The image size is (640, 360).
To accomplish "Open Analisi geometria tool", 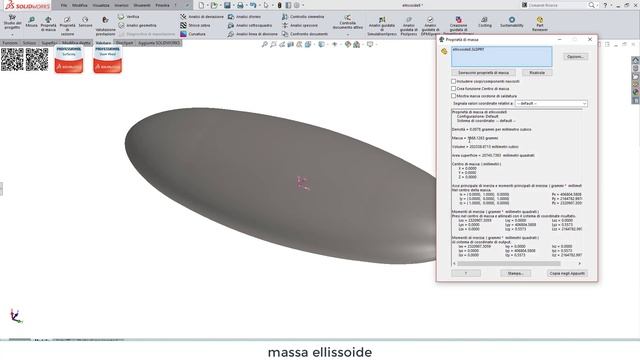I will point(137,25).
